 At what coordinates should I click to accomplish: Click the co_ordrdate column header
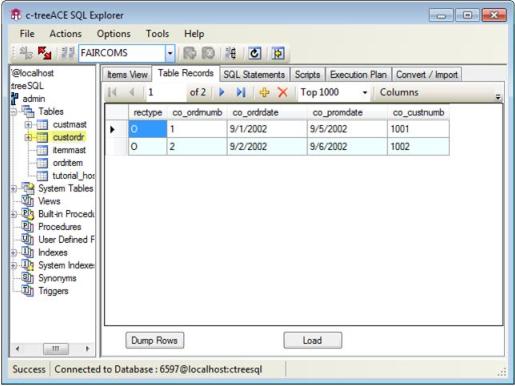(267, 113)
